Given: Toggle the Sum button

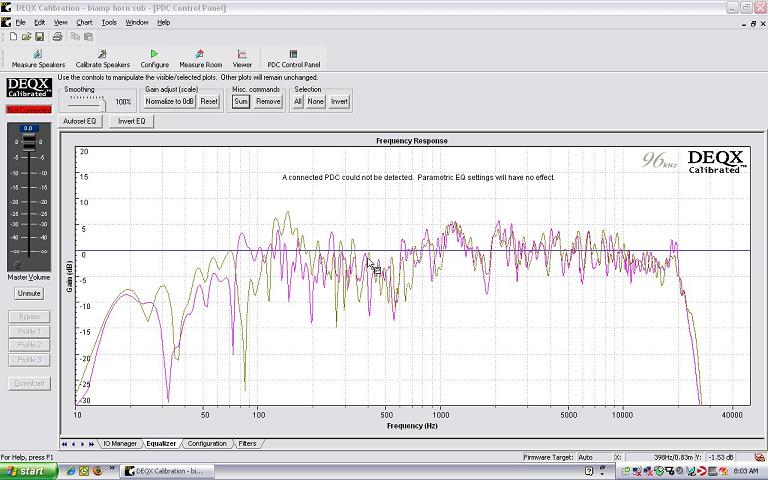Looking at the screenshot, I should pos(241,101).
